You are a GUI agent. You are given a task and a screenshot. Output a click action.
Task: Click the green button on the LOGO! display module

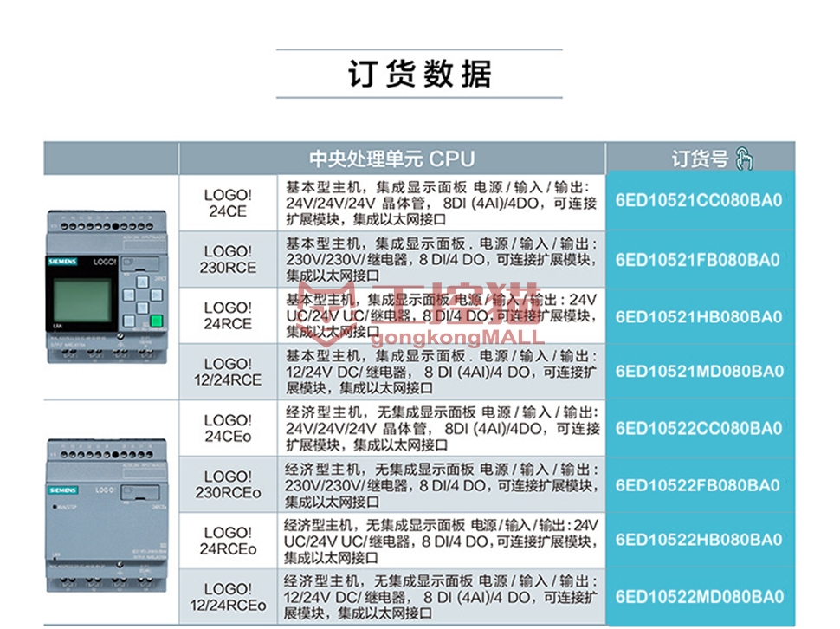(156, 322)
